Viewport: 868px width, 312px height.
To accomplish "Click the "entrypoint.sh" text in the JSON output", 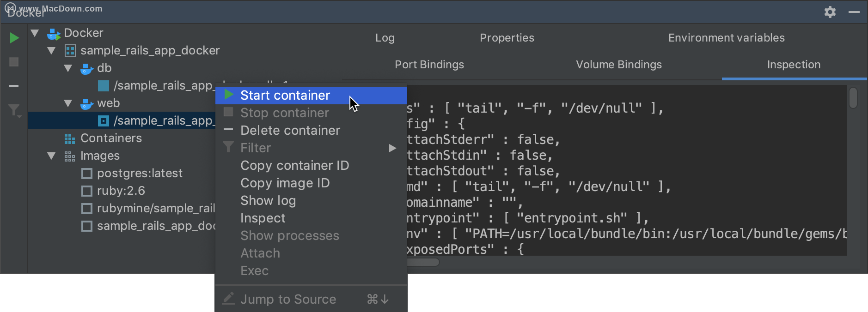I will (572, 218).
